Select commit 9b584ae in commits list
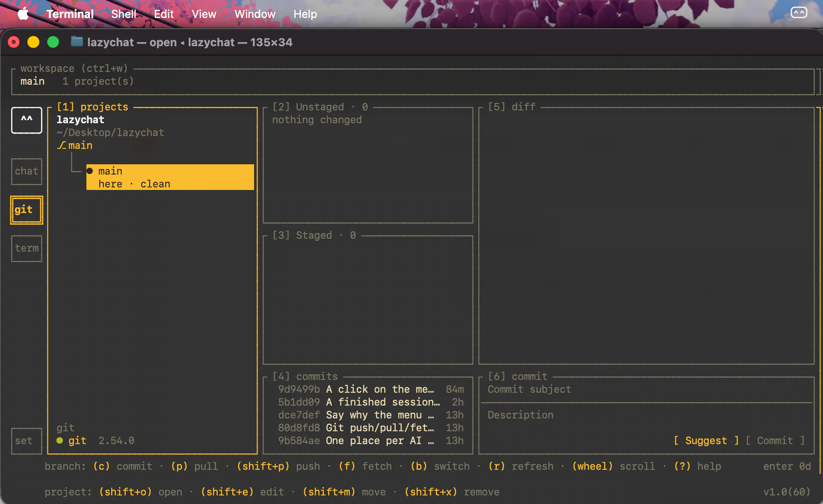 coord(370,441)
